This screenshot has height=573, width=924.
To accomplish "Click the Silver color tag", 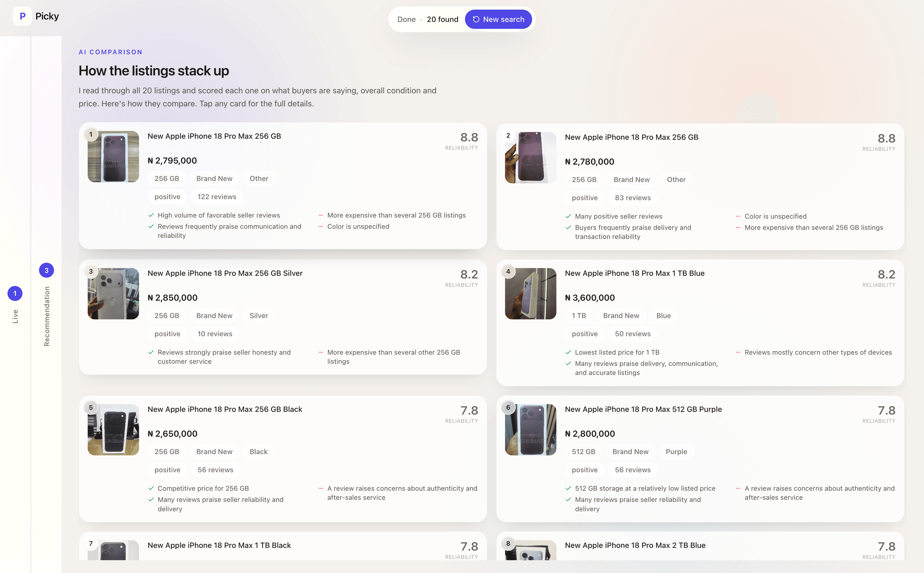I will pos(259,316).
